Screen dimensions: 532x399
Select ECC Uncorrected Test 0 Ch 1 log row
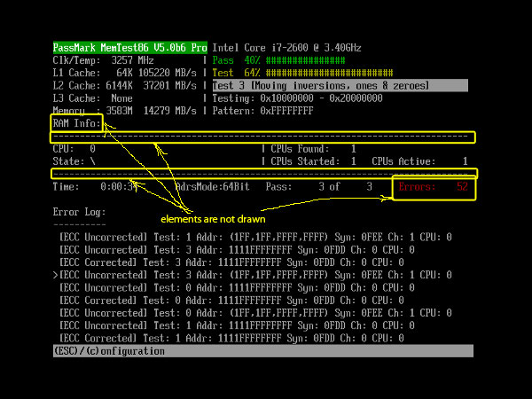click(255, 313)
